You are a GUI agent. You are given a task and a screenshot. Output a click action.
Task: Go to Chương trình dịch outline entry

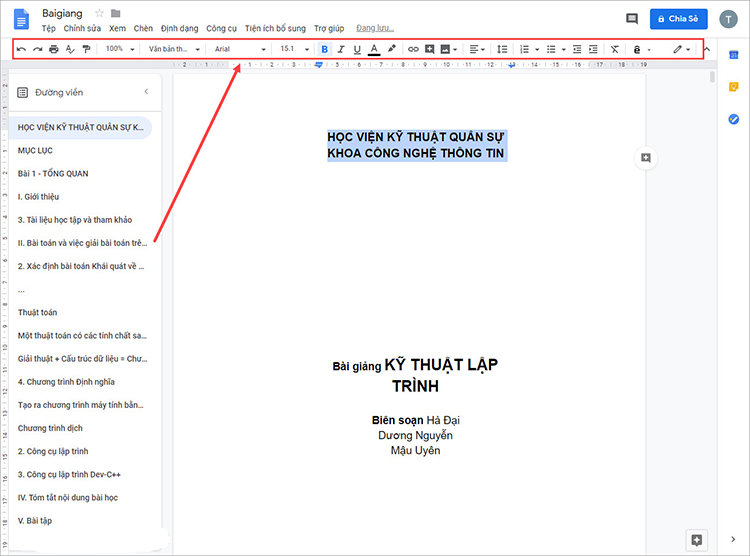coord(50,428)
